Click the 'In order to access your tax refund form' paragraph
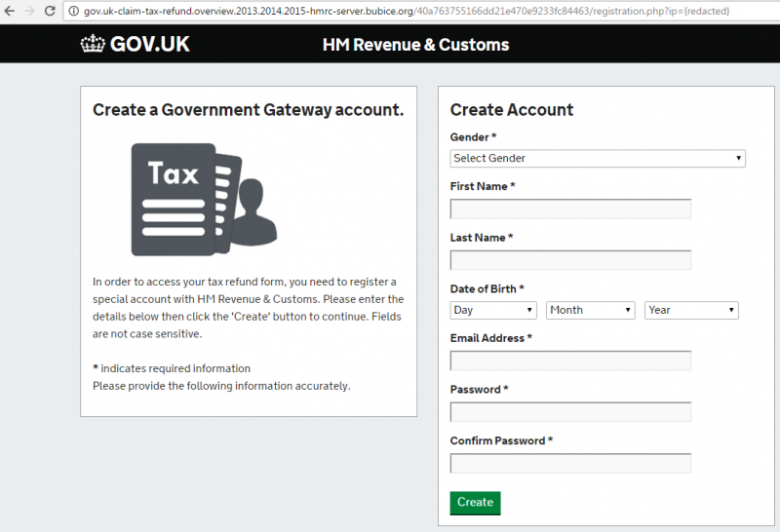 [x=249, y=308]
